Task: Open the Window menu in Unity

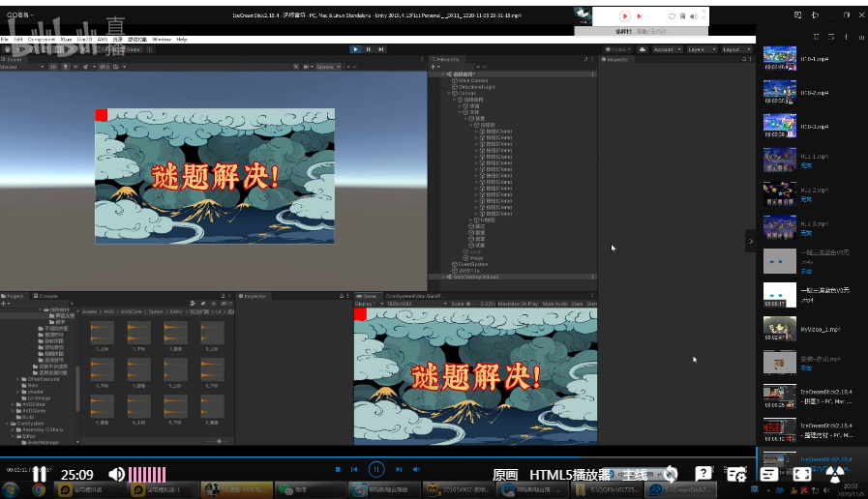Action: pyautogui.click(x=162, y=40)
